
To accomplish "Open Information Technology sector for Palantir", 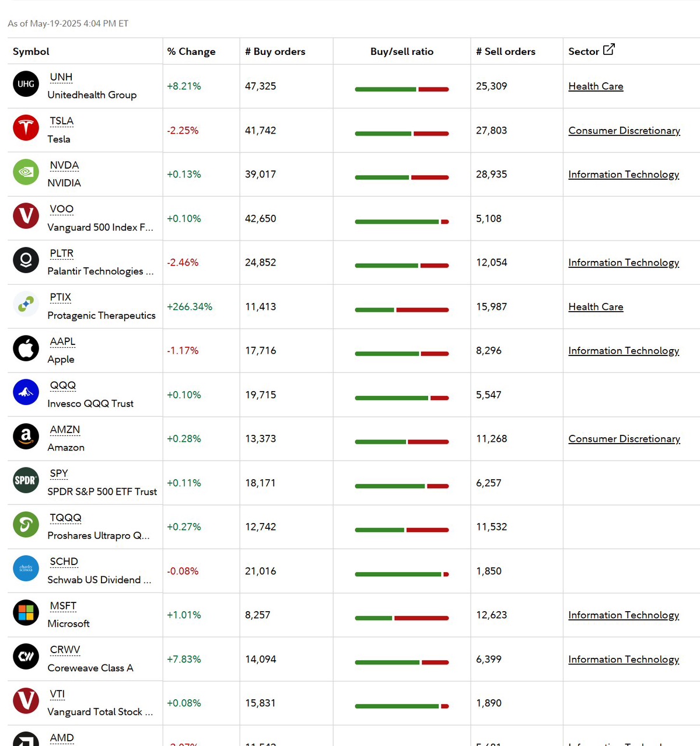I will tap(624, 263).
